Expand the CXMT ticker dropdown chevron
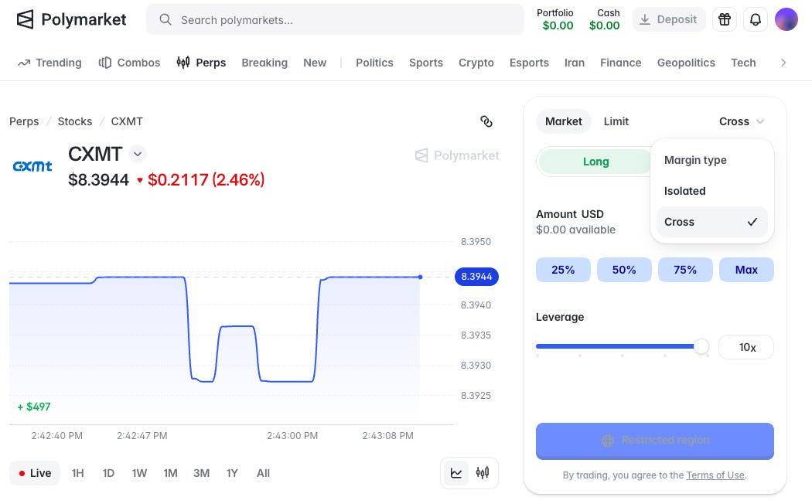The image size is (812, 504). (138, 154)
